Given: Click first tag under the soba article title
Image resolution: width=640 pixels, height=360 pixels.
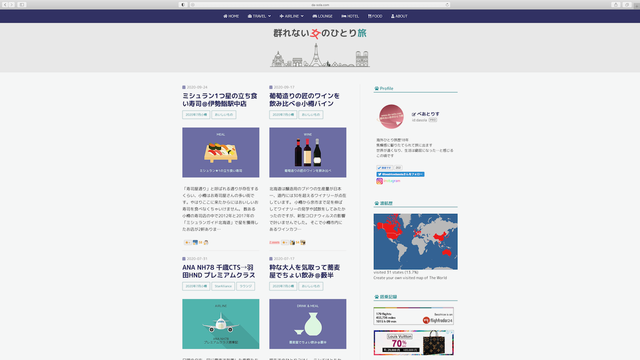Looking at the screenshot, I should tap(283, 286).
